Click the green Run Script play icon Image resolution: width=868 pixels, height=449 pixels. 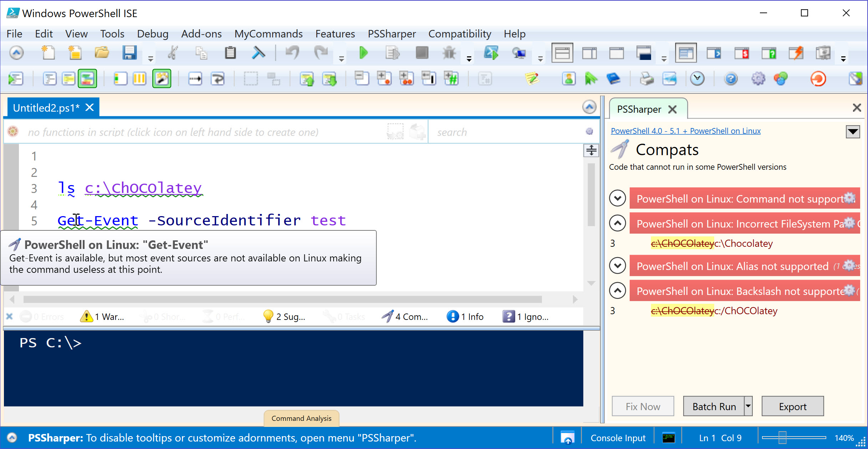pos(363,53)
